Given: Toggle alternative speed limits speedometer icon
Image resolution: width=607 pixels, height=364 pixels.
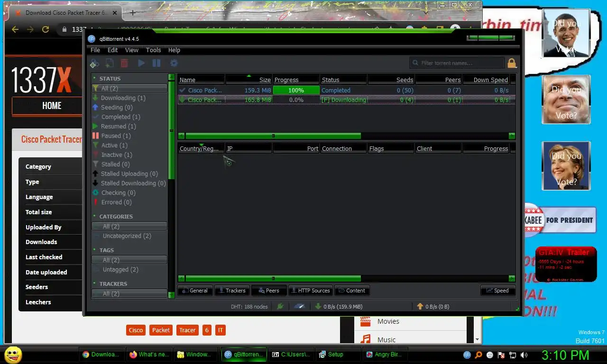Looking at the screenshot, I should (x=299, y=307).
